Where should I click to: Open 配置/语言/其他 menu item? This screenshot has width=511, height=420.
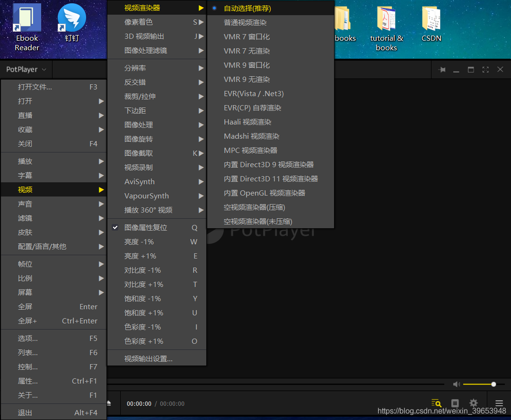tap(54, 247)
